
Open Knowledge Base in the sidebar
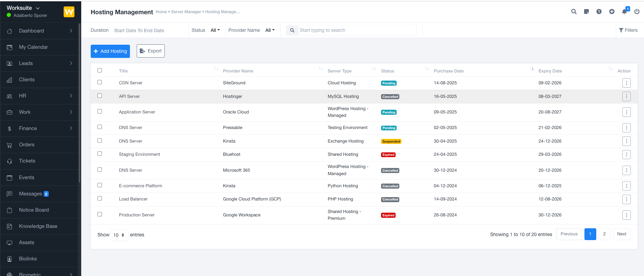coord(38,226)
